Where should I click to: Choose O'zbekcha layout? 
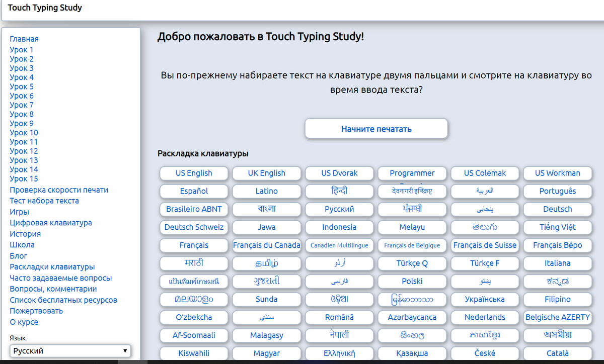point(194,317)
